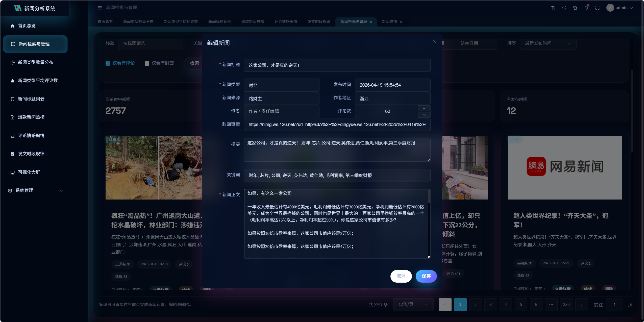Image resolution: width=644 pixels, height=322 pixels.
Task: Click the hamburger menu collapse icon
Action: (x=100, y=8)
